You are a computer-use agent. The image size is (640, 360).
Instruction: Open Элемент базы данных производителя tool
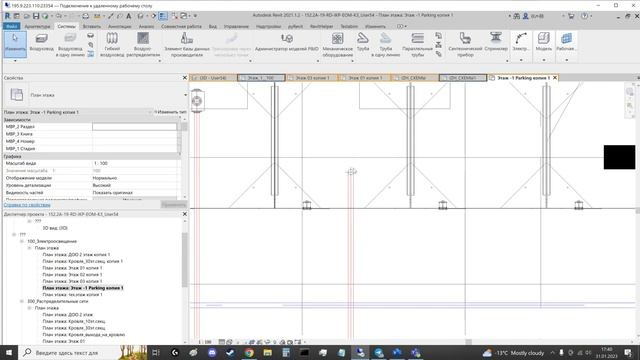click(x=187, y=44)
